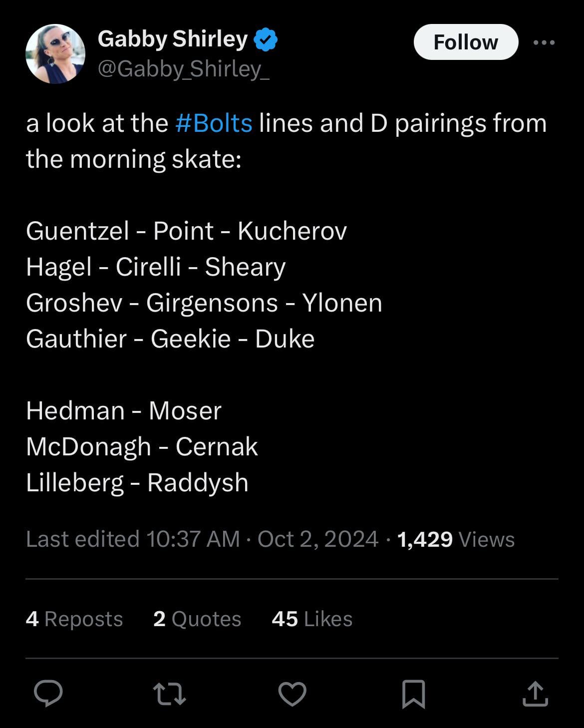This screenshot has width=584, height=728.
Task: Like the tweet with the heart icon
Action: pos(292,694)
